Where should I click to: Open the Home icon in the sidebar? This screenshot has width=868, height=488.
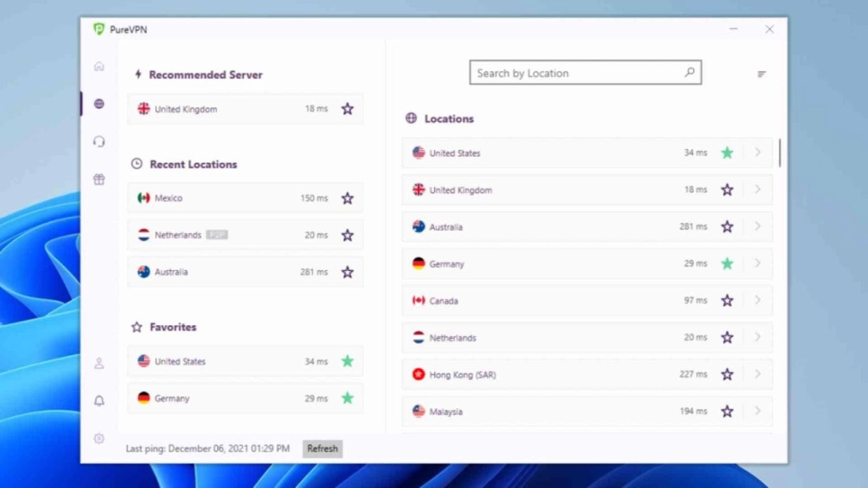99,66
